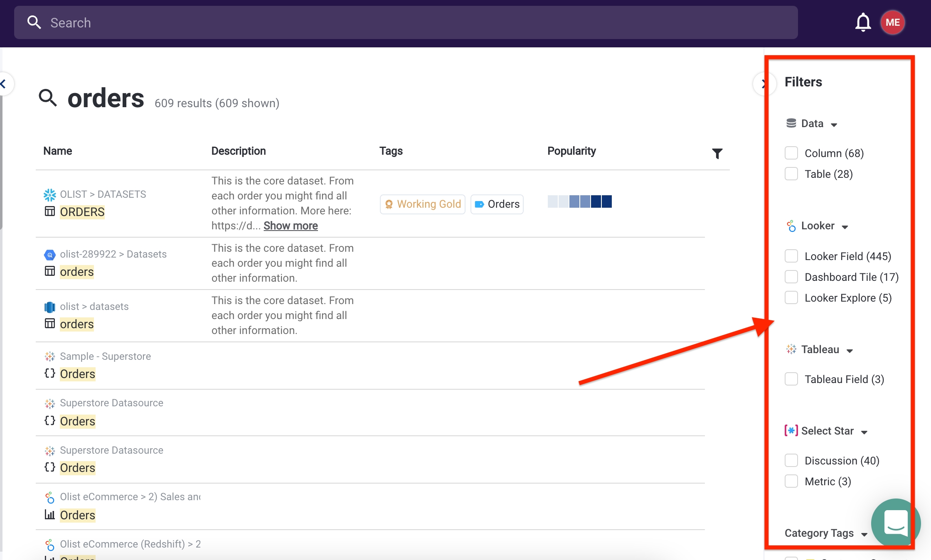Tick the Discussion (40) checkbox
Screen dimensions: 931x560
[x=791, y=460]
